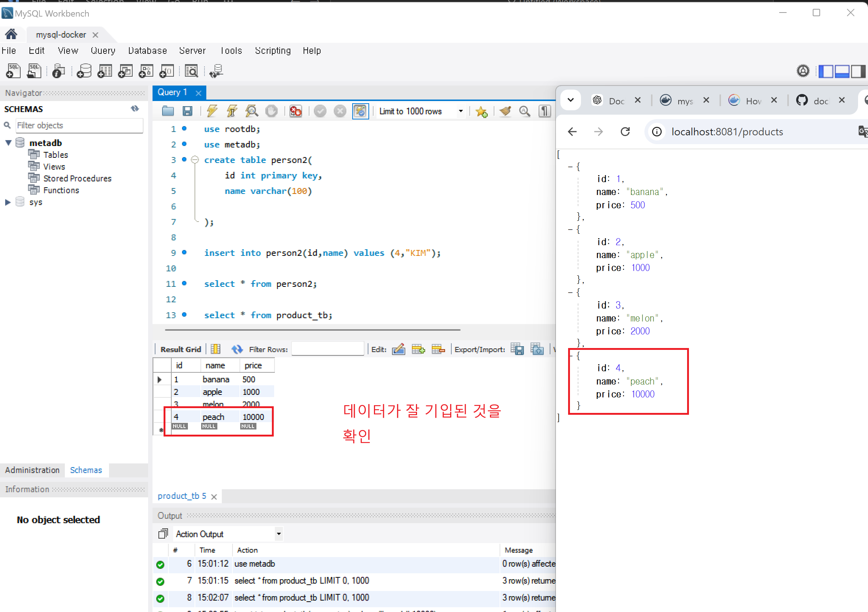The height and width of the screenshot is (612, 868).
Task: Open the Database menu
Action: pyautogui.click(x=147, y=51)
